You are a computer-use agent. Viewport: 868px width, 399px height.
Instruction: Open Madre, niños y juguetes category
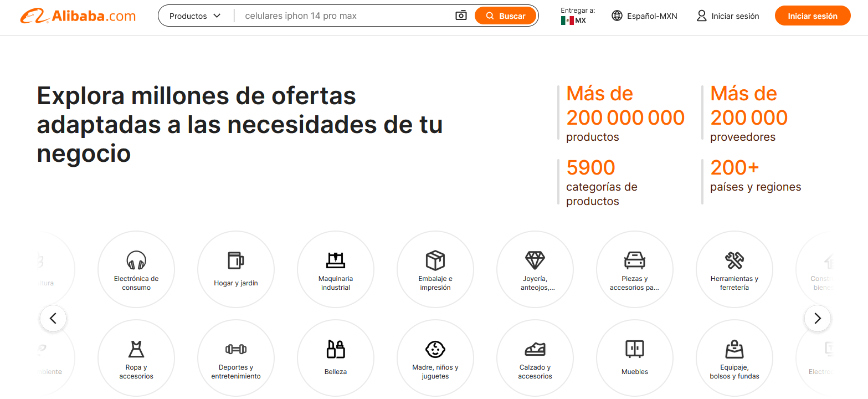pos(435,358)
